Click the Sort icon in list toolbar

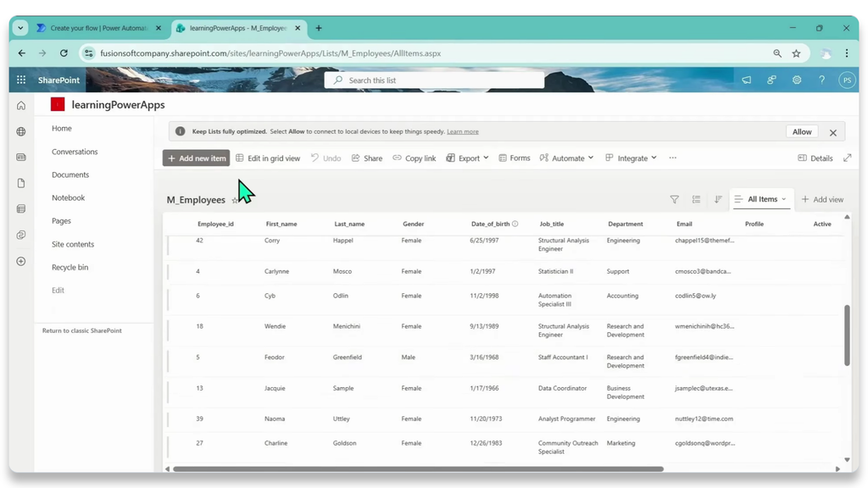tap(718, 199)
